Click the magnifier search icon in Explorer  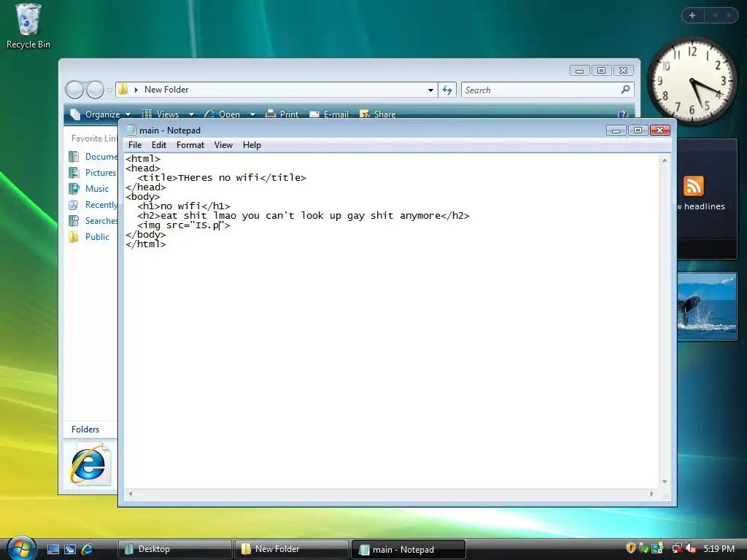(625, 90)
